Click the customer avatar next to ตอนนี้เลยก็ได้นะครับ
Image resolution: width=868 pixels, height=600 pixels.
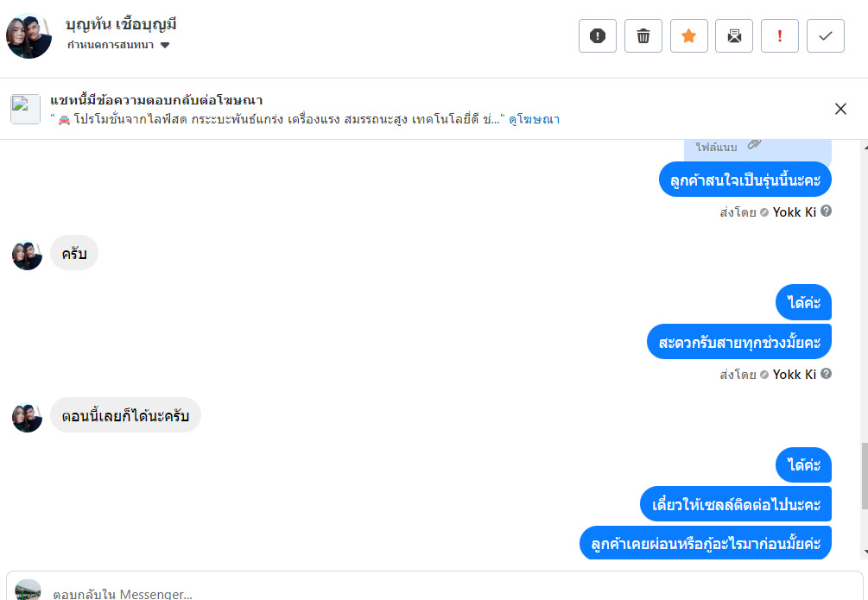click(x=27, y=417)
